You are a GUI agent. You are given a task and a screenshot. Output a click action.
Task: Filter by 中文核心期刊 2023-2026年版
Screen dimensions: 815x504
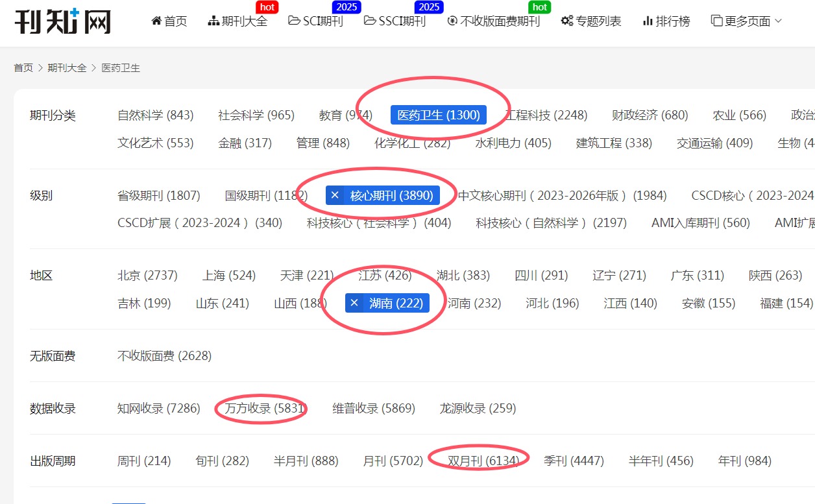pyautogui.click(x=563, y=195)
